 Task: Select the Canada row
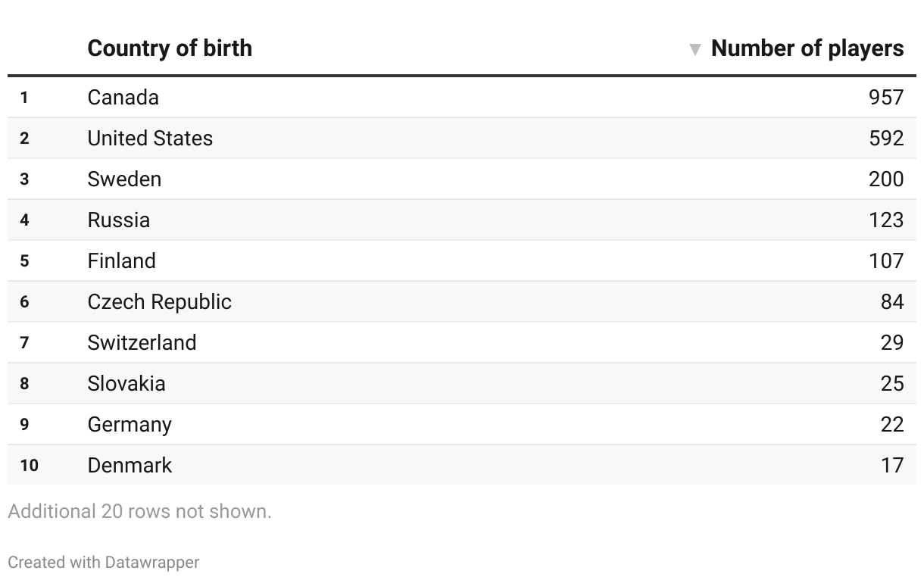pos(462,97)
